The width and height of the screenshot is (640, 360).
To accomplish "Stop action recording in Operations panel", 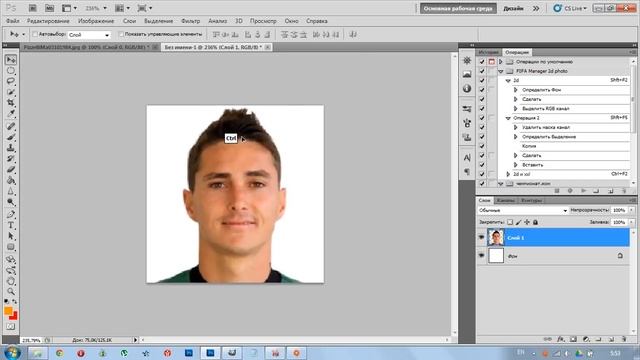I will click(557, 191).
